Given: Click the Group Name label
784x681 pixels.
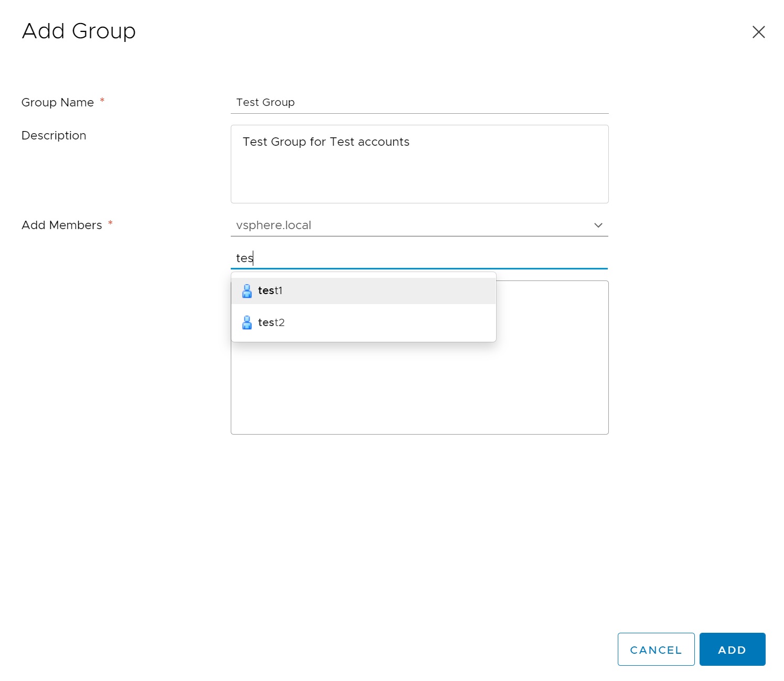Looking at the screenshot, I should [58, 103].
